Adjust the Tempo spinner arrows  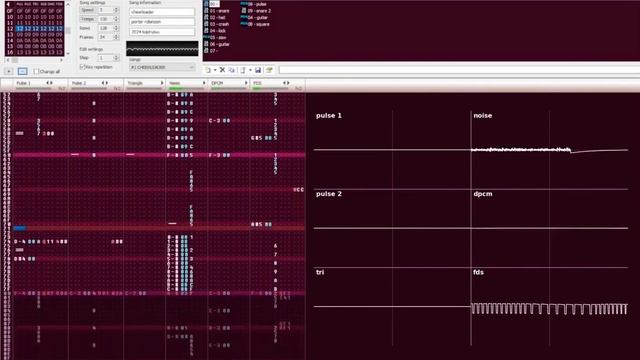pyautogui.click(x=116, y=19)
